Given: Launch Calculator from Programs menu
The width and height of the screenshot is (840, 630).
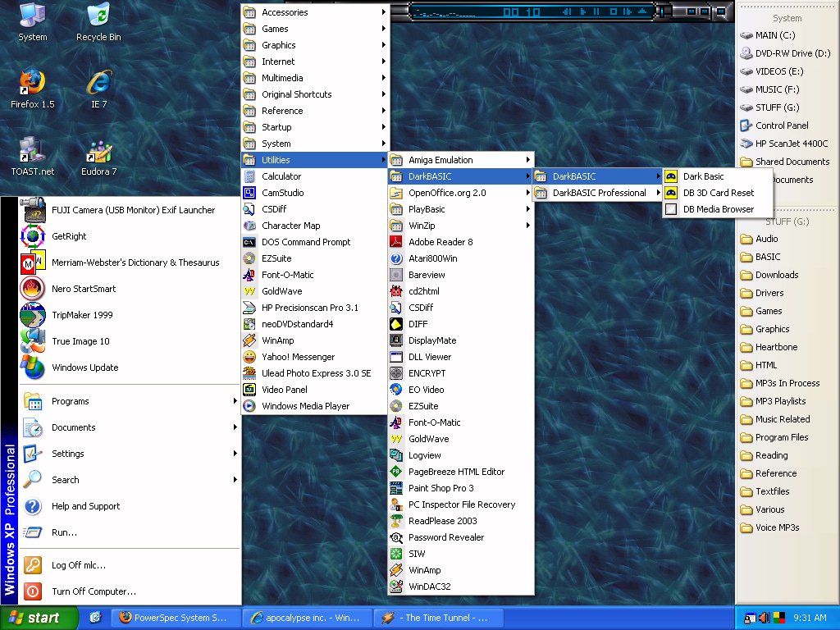Looking at the screenshot, I should point(314,176).
